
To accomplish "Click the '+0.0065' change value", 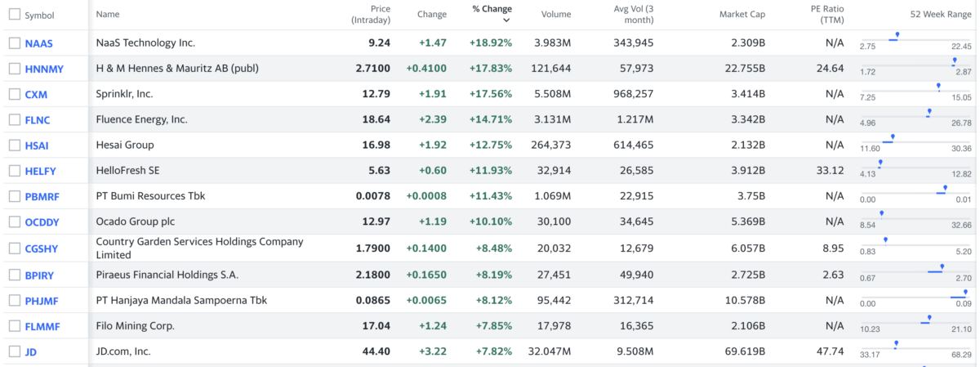I will coord(428,300).
